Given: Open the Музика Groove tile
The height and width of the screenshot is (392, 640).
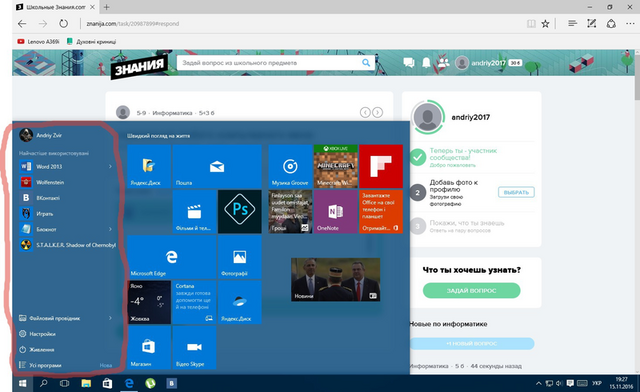Looking at the screenshot, I should [290, 166].
